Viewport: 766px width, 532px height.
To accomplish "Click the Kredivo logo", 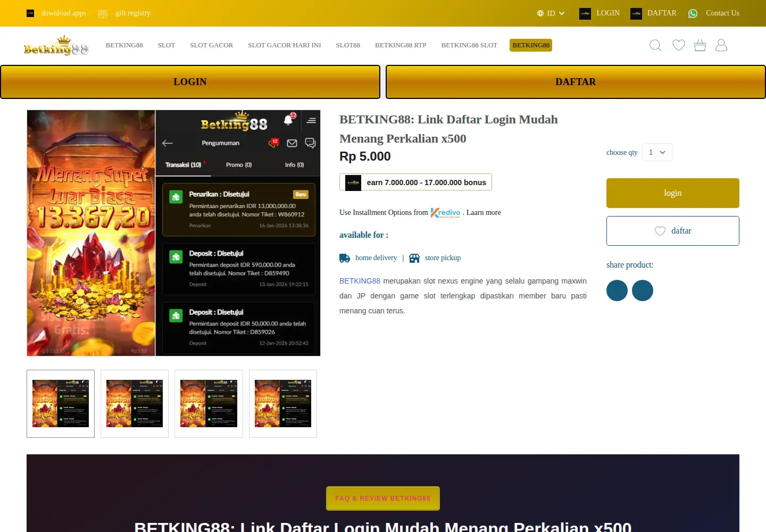I will 446,213.
